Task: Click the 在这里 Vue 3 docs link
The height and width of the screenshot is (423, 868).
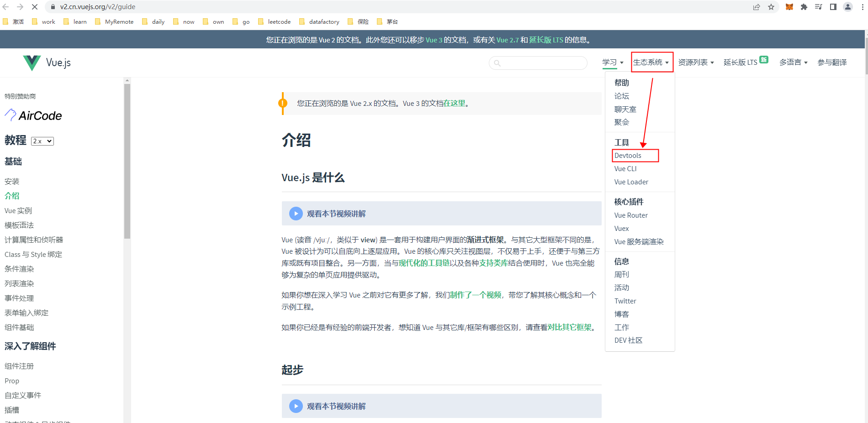Action: 454,104
